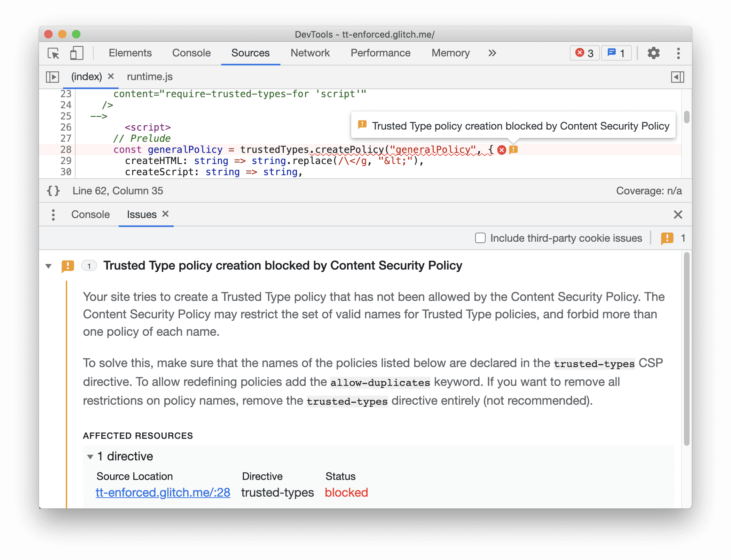Click the Elements panel tab
Image resolution: width=731 pixels, height=560 pixels.
point(131,52)
